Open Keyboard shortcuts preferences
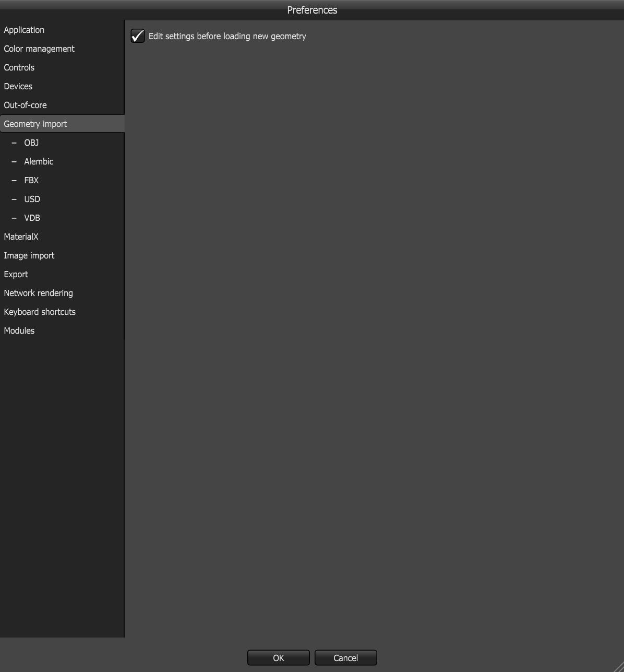624x672 pixels. click(62, 312)
